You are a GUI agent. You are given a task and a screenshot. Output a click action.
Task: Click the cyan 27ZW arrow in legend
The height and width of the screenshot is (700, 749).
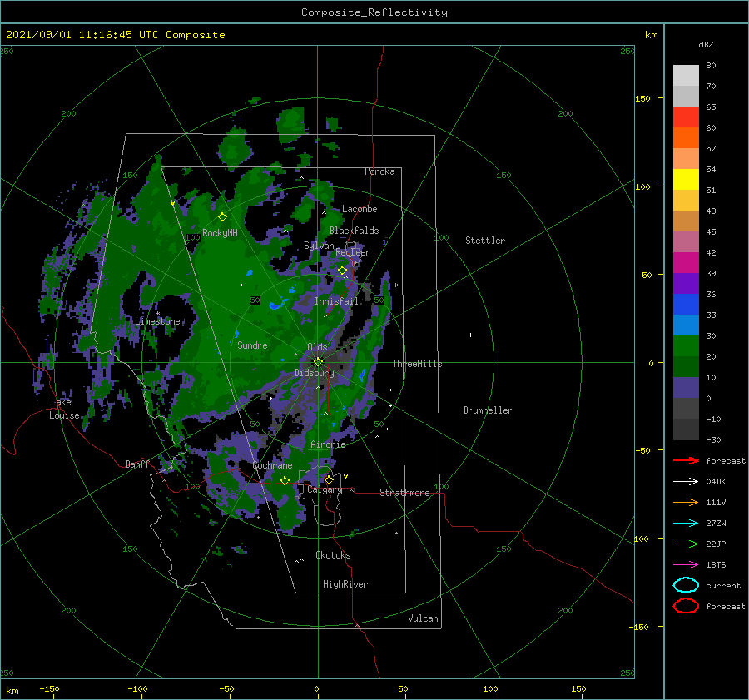click(686, 524)
